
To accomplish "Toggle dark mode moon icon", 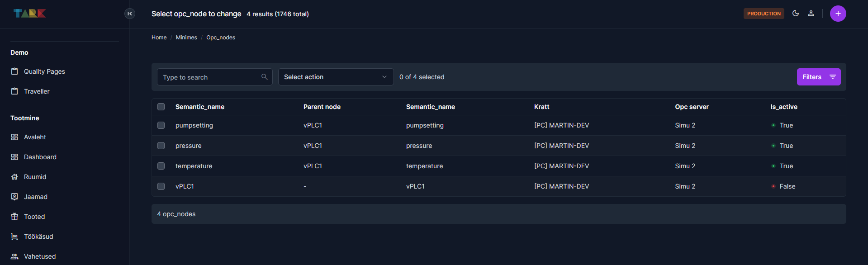I will (796, 14).
